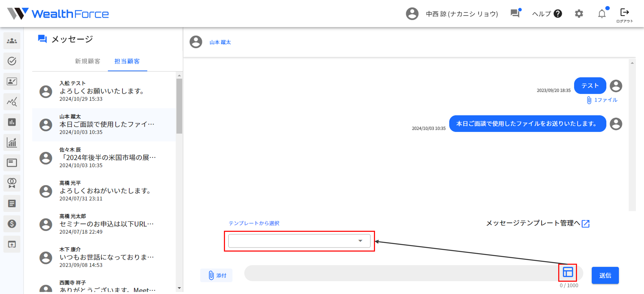Click the logout icon
Image resolution: width=644 pixels, height=294 pixels.
pos(624,12)
